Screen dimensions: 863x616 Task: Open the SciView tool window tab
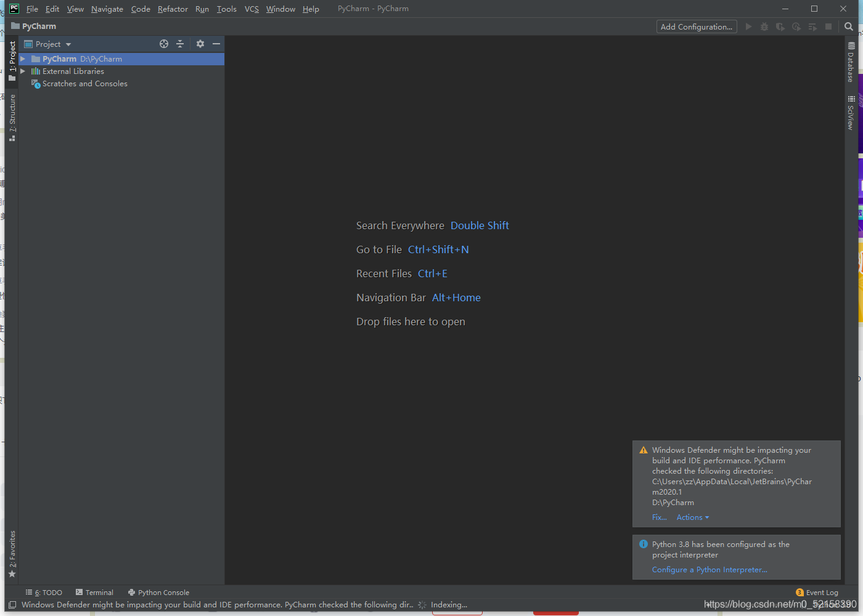[851, 112]
